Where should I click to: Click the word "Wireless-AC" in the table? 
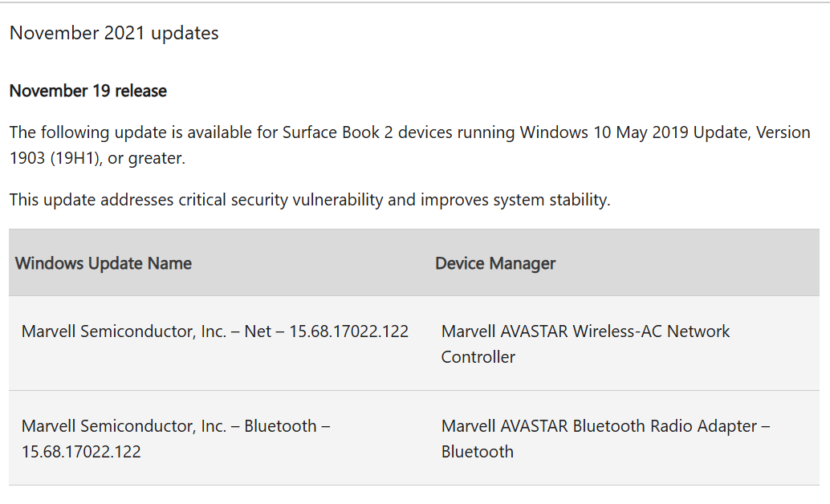[614, 331]
